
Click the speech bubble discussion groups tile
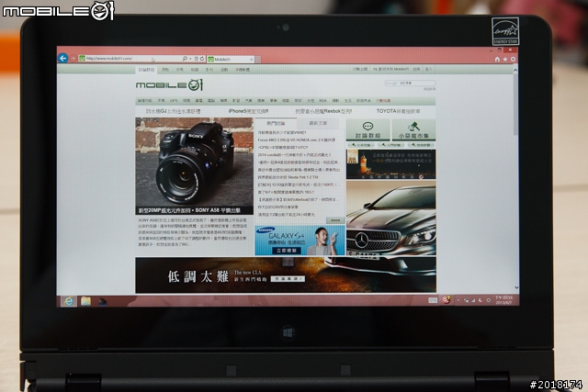pos(367,129)
